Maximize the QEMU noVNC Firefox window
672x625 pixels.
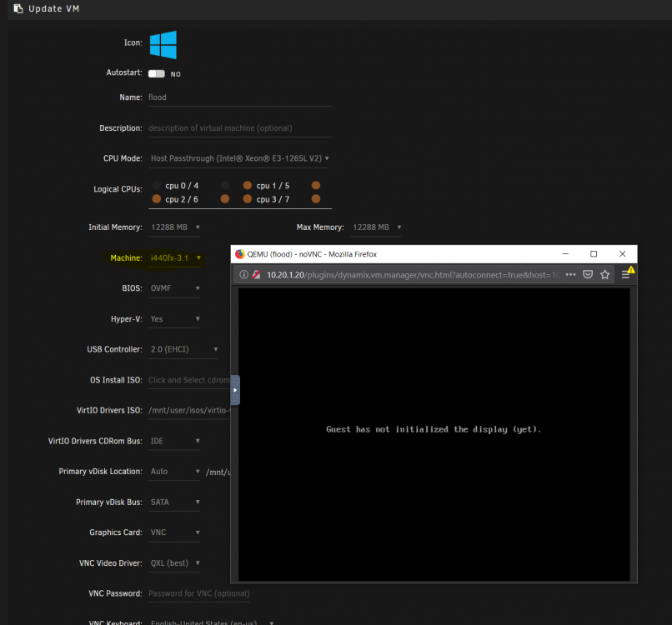point(594,254)
